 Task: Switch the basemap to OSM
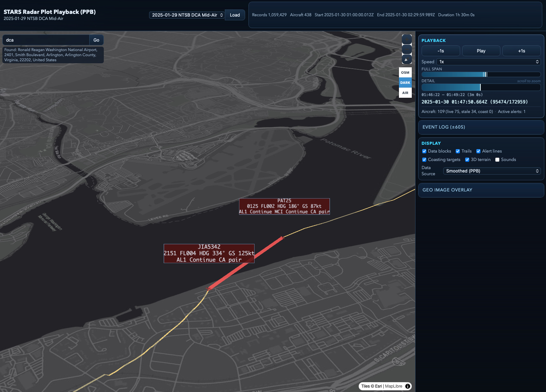pos(405,72)
